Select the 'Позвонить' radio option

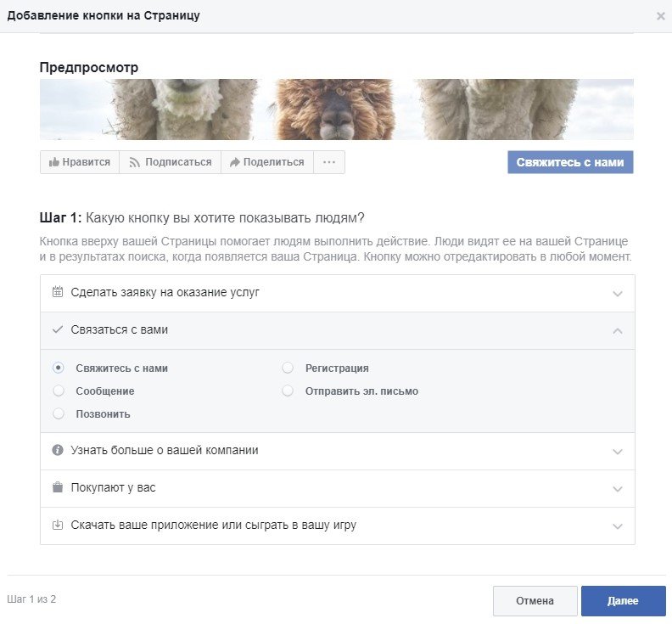[59, 414]
